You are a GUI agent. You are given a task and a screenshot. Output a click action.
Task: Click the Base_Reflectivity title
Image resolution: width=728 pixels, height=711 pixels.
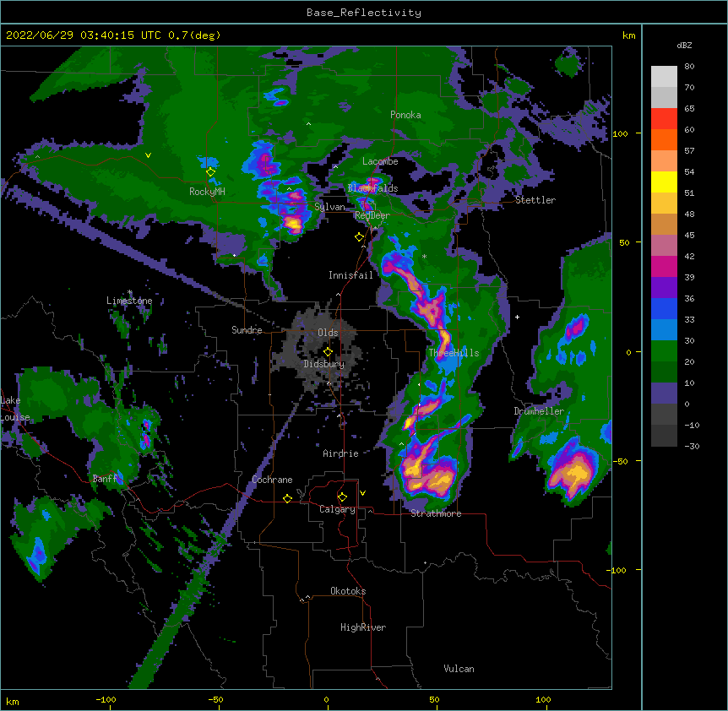[364, 13]
